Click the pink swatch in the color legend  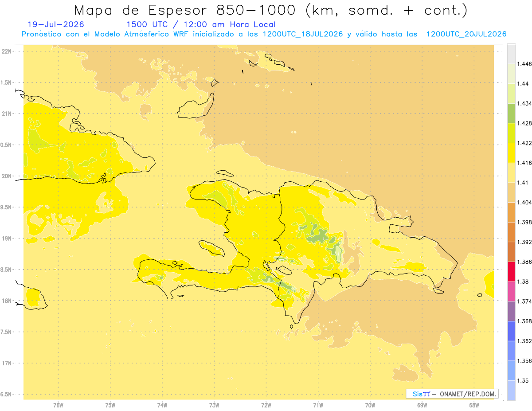(x=511, y=291)
